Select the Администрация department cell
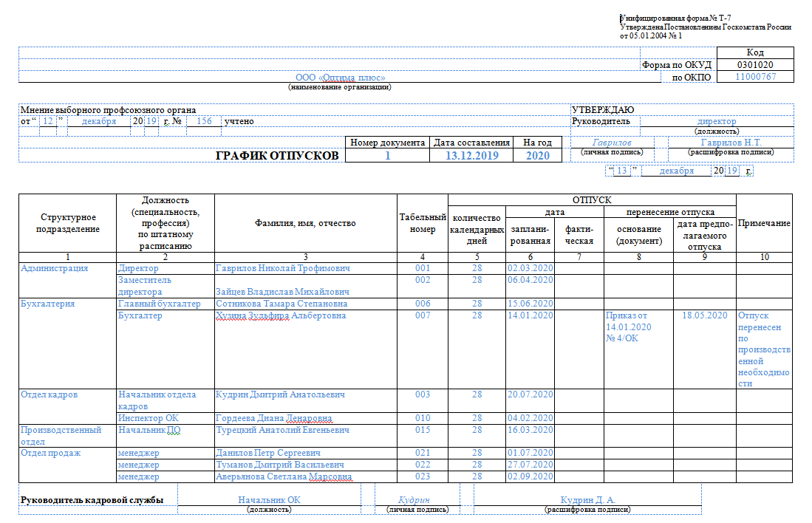Image resolution: width=812 pixels, height=523 pixels. [x=67, y=268]
